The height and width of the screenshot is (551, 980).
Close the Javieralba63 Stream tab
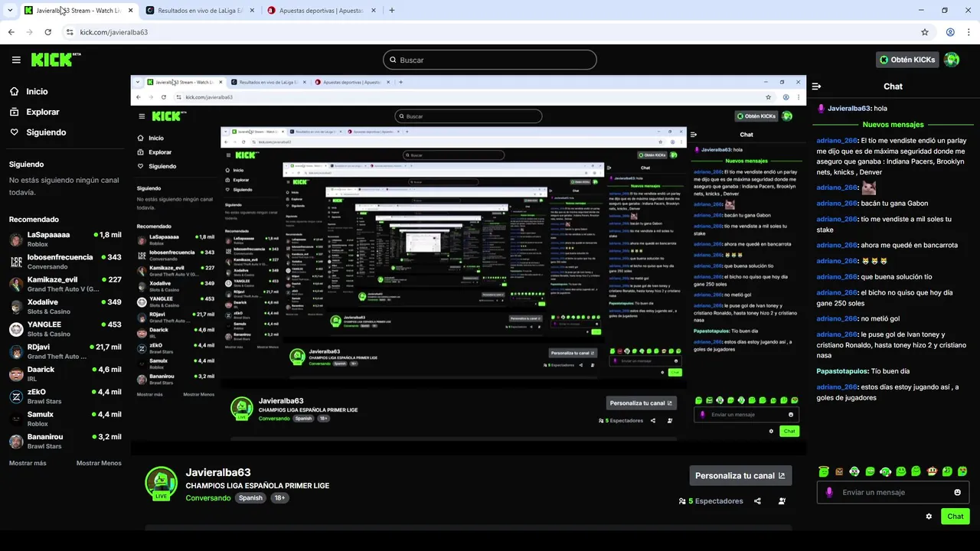click(129, 11)
